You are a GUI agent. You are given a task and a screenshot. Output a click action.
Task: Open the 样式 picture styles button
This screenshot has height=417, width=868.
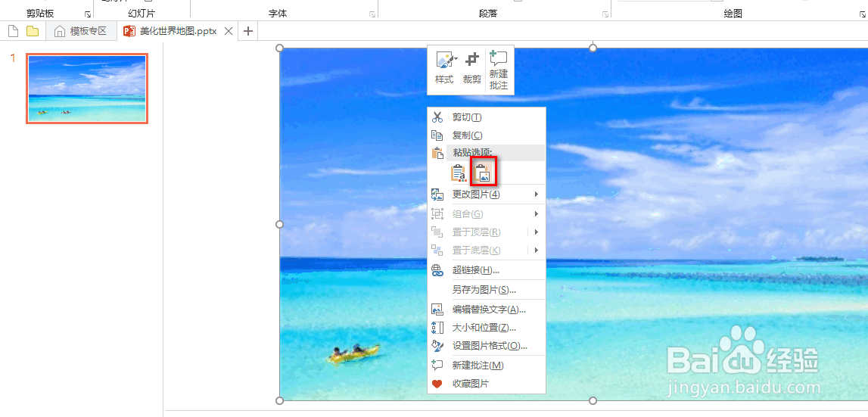click(x=444, y=69)
